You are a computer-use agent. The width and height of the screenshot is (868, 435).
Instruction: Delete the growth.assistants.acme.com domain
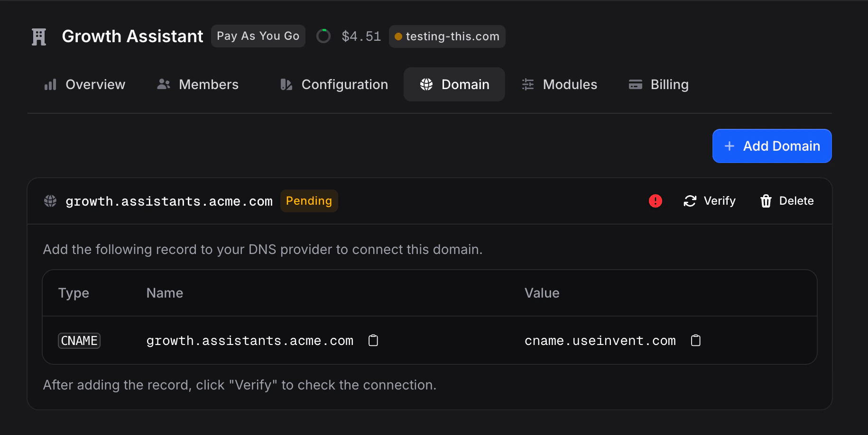coord(787,201)
